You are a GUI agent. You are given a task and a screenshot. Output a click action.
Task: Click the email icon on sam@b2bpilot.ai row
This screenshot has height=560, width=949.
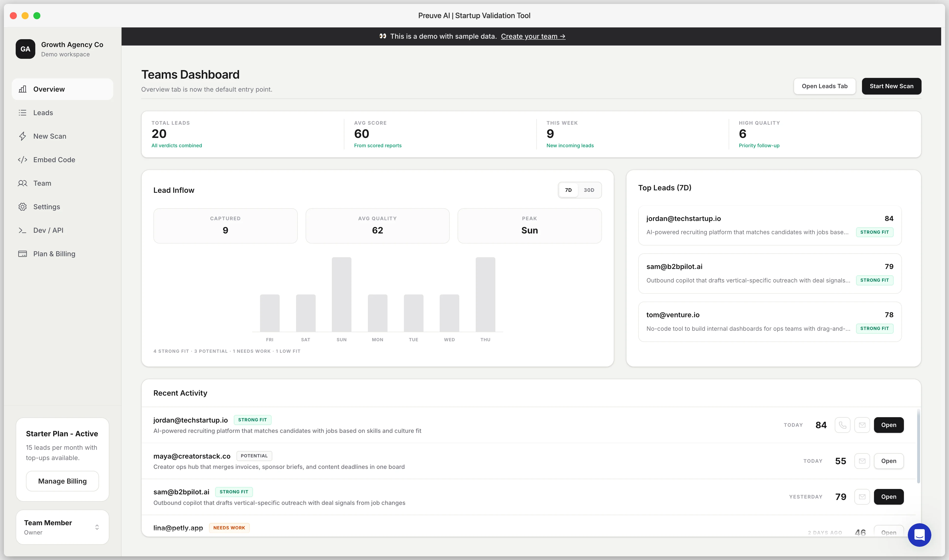click(x=862, y=497)
